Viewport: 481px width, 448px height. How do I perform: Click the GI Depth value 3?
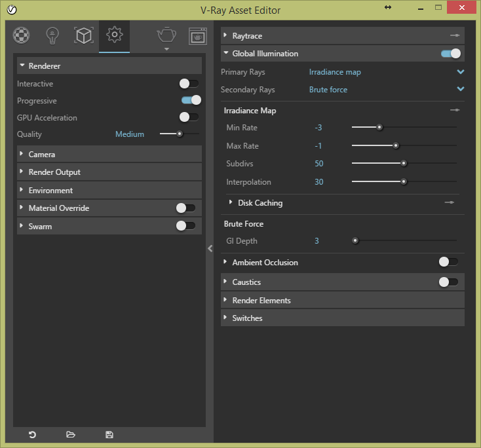coord(317,241)
